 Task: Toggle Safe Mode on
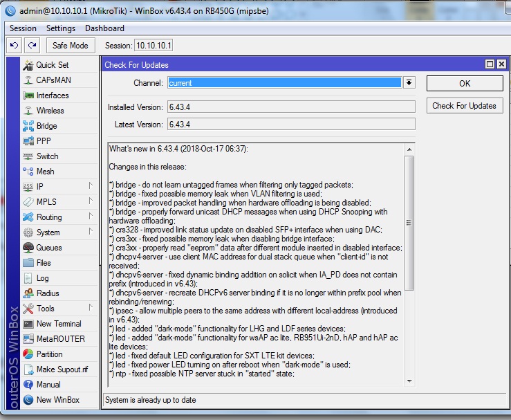click(71, 46)
